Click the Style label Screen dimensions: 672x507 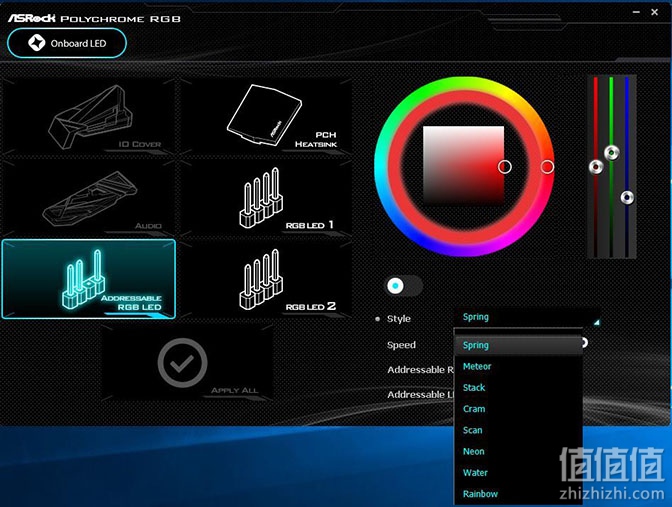399,318
